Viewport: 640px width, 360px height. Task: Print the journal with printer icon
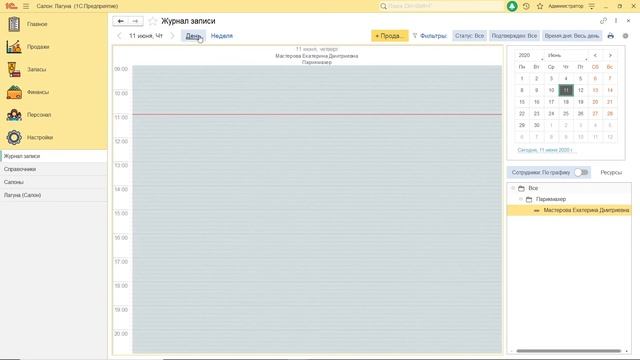point(611,36)
